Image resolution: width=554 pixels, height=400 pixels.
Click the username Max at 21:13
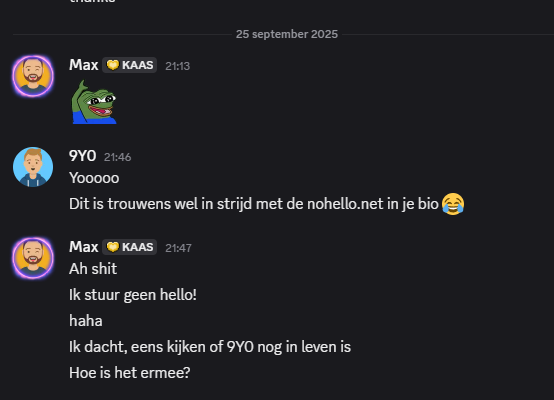tap(84, 65)
